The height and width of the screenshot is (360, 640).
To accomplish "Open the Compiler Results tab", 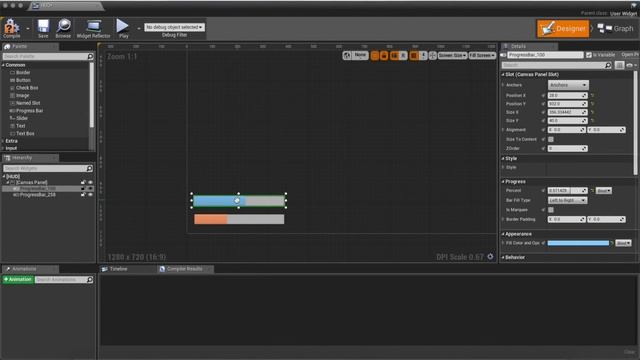I will (x=184, y=269).
